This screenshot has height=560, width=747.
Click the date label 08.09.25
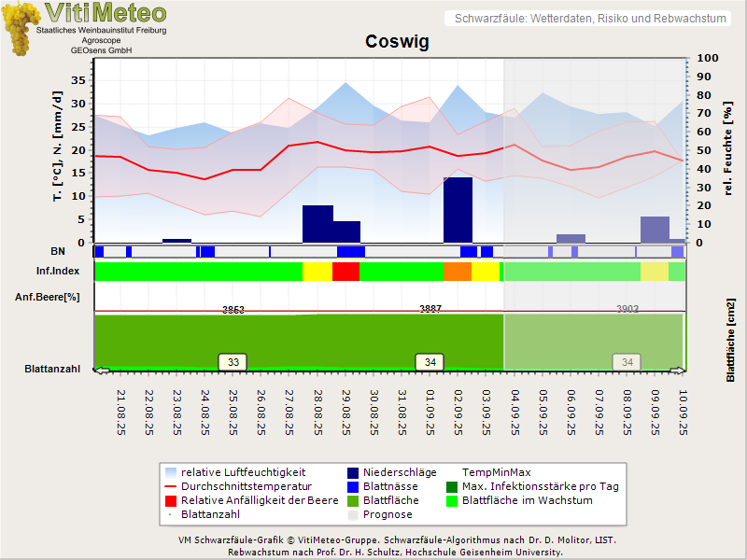tap(627, 413)
